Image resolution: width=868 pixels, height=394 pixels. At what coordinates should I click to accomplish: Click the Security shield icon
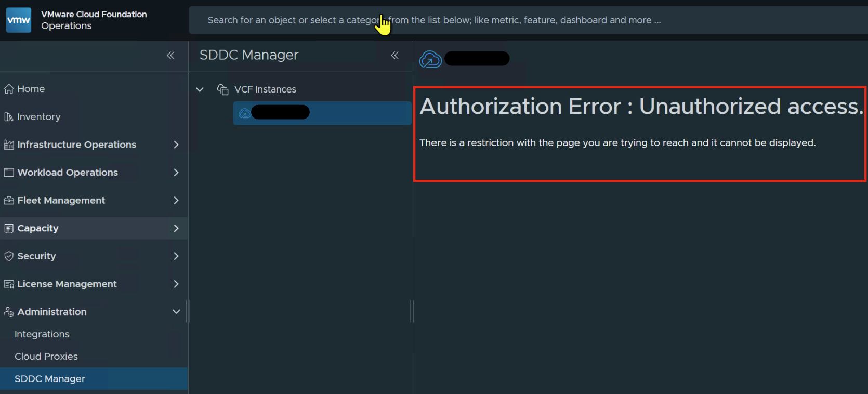click(9, 256)
